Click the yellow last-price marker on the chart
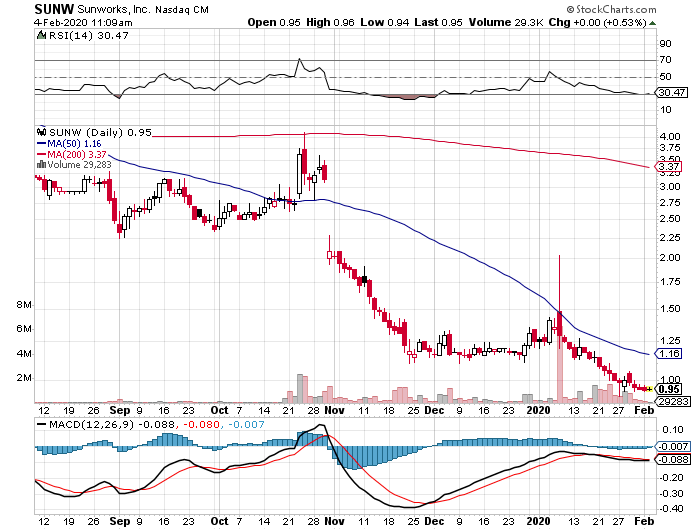The width and height of the screenshot is (700, 530). coord(650,389)
